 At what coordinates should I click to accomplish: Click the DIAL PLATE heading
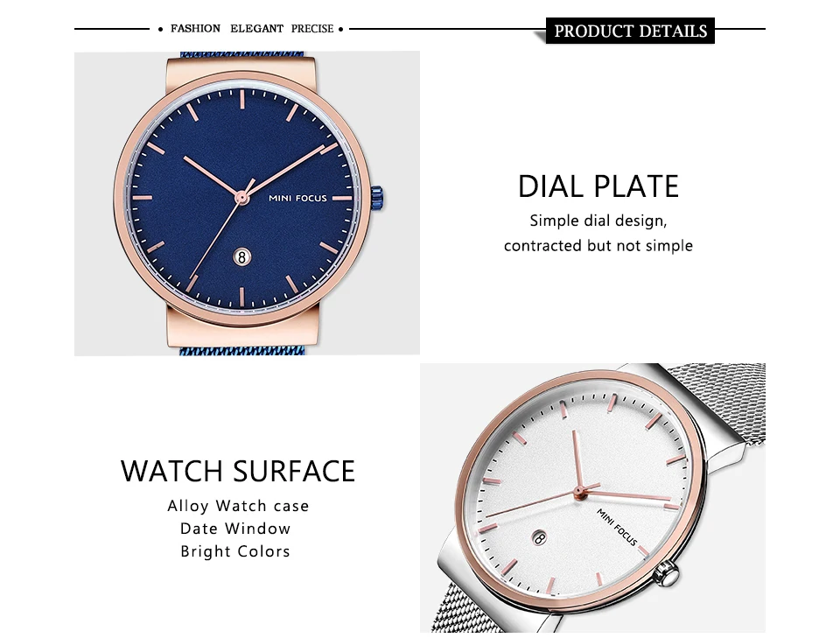point(598,186)
